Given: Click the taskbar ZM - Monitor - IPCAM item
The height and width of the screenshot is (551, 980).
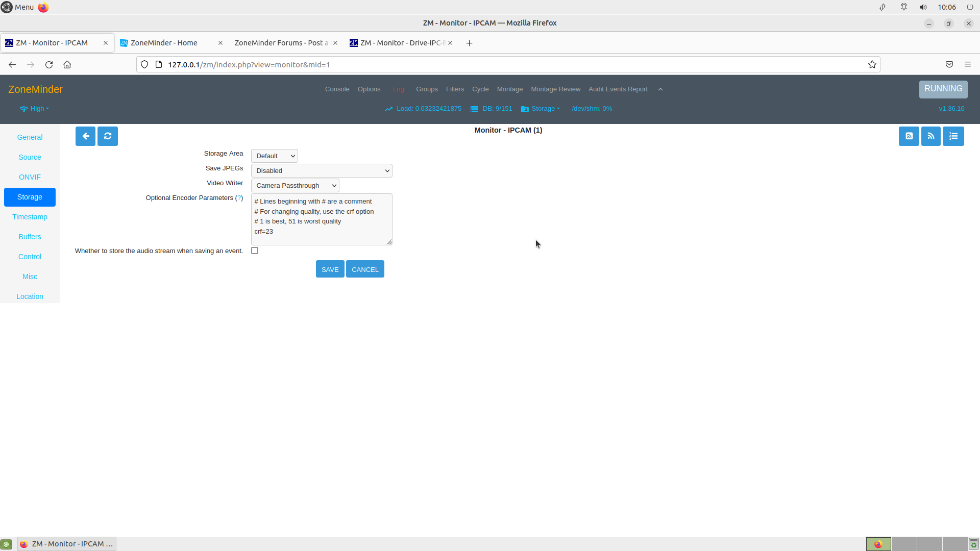Looking at the screenshot, I should pos(67,544).
